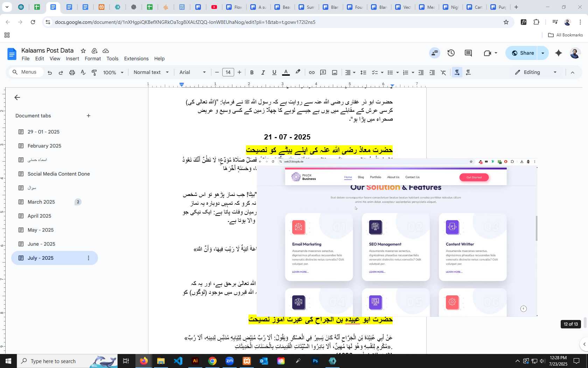This screenshot has height=368, width=588.
Task: Click the Insert image icon
Action: [x=335, y=73]
